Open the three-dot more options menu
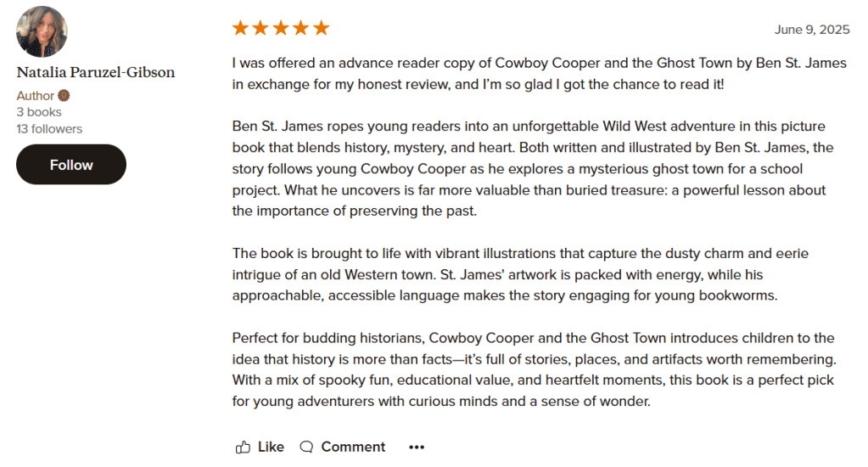868x467 pixels. coord(416,447)
